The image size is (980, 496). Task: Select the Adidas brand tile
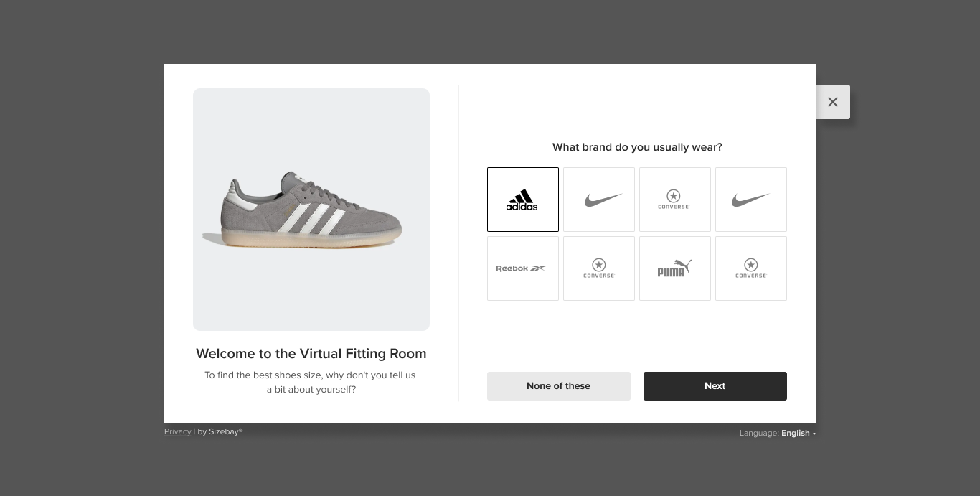pyautogui.click(x=522, y=200)
